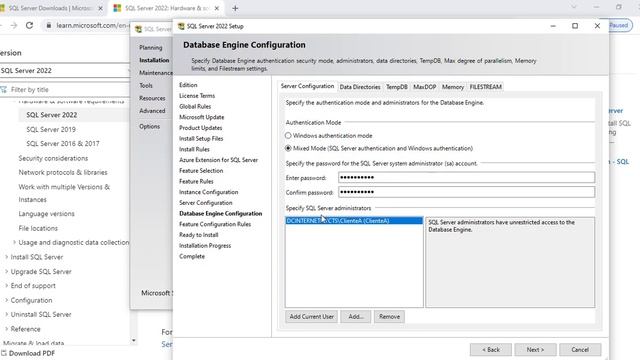Click the Global Rules setup step
The height and width of the screenshot is (360, 640).
(195, 106)
